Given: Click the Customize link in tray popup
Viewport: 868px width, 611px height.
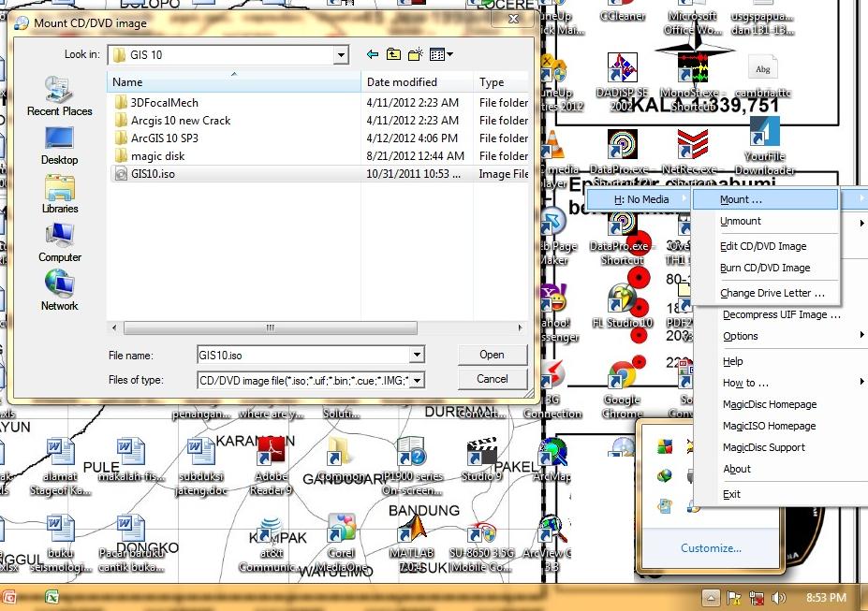Looking at the screenshot, I should coord(711,548).
